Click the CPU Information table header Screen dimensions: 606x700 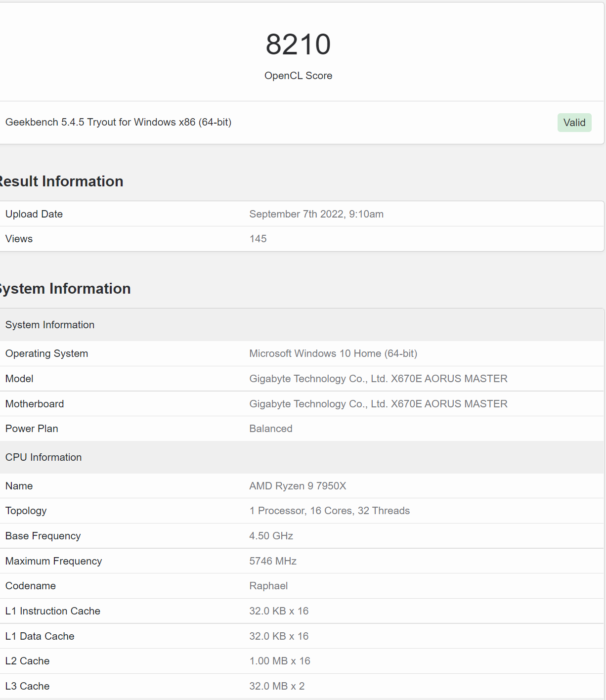tap(43, 457)
